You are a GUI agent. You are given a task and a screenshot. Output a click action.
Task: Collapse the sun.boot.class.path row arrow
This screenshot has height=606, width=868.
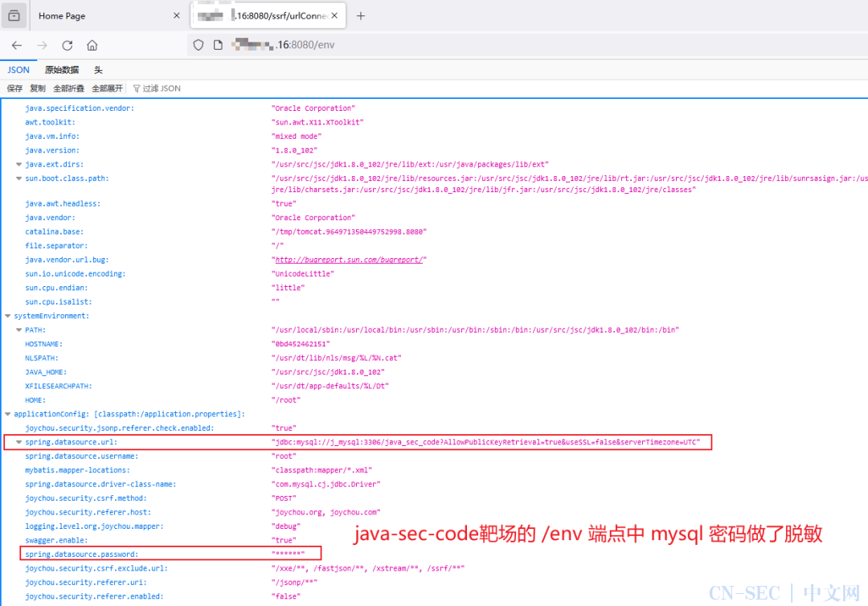point(18,178)
